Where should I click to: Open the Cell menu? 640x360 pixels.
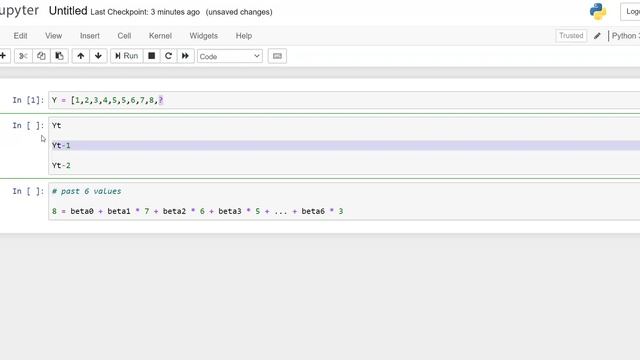(124, 36)
